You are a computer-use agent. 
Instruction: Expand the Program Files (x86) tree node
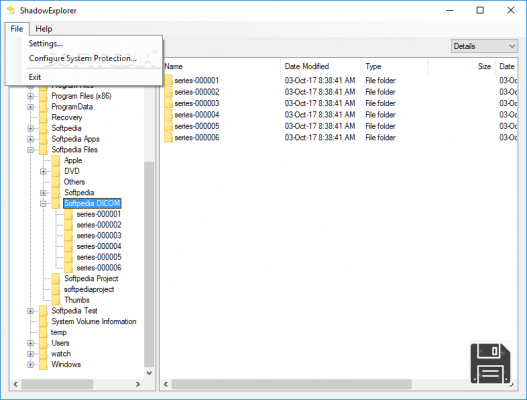pyautogui.click(x=31, y=96)
